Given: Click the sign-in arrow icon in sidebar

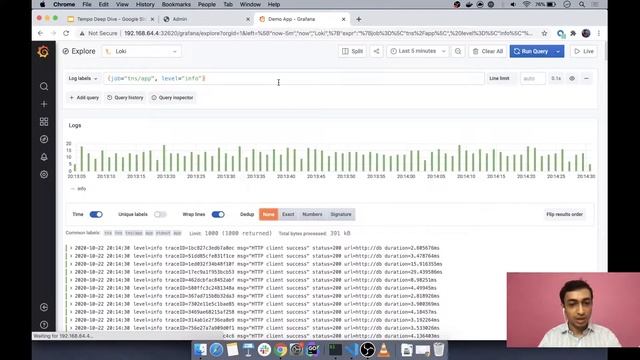Looking at the screenshot, I should pyautogui.click(x=44, y=307).
